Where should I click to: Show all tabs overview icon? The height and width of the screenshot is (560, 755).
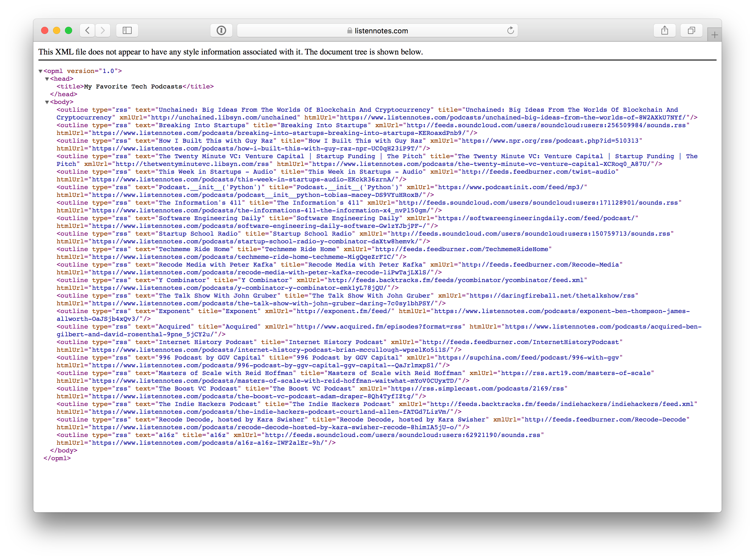(692, 30)
